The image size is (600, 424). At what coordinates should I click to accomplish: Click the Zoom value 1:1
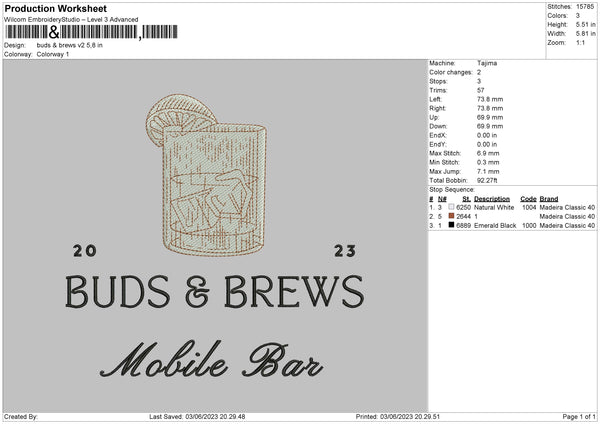tap(580, 42)
